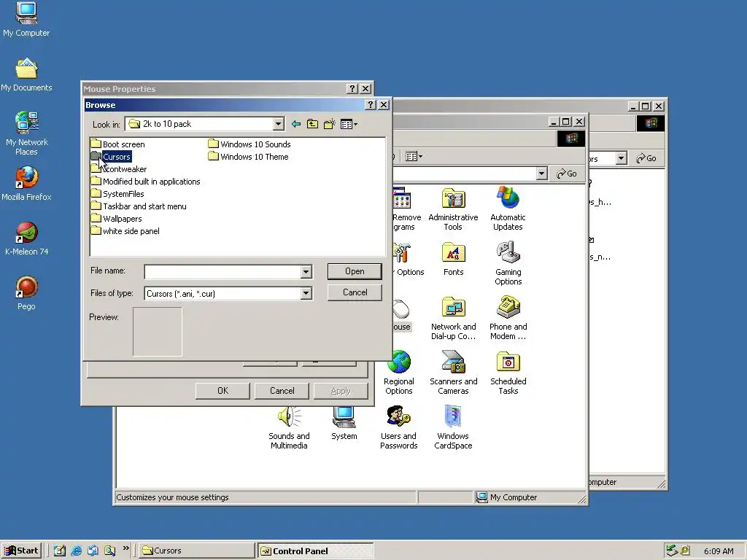Launch Mozilla Firefox from desktop

[x=26, y=184]
